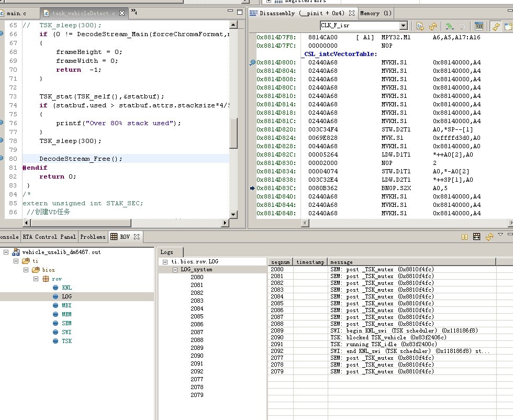The width and height of the screenshot is (513, 420).
Task: Click the greyed assembly step return icon
Action: 462,26
